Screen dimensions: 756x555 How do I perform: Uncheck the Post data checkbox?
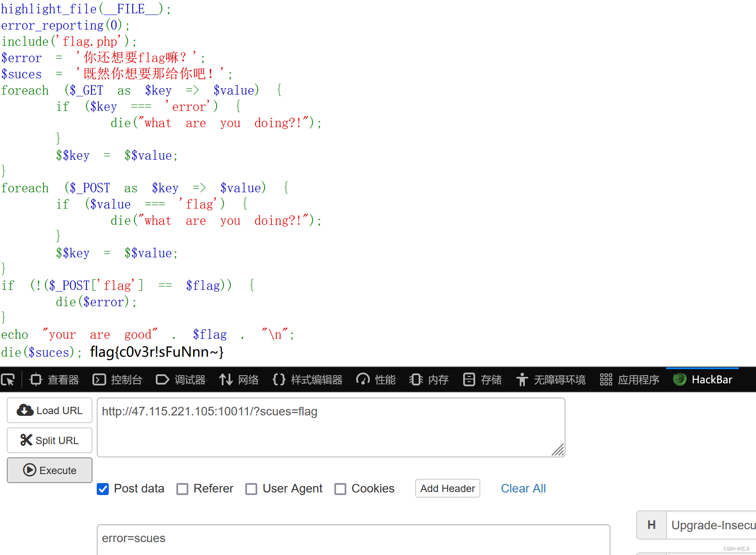103,489
